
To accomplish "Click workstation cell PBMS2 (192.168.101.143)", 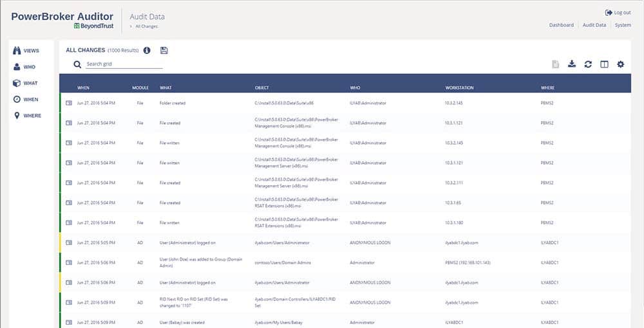I will 468,262.
